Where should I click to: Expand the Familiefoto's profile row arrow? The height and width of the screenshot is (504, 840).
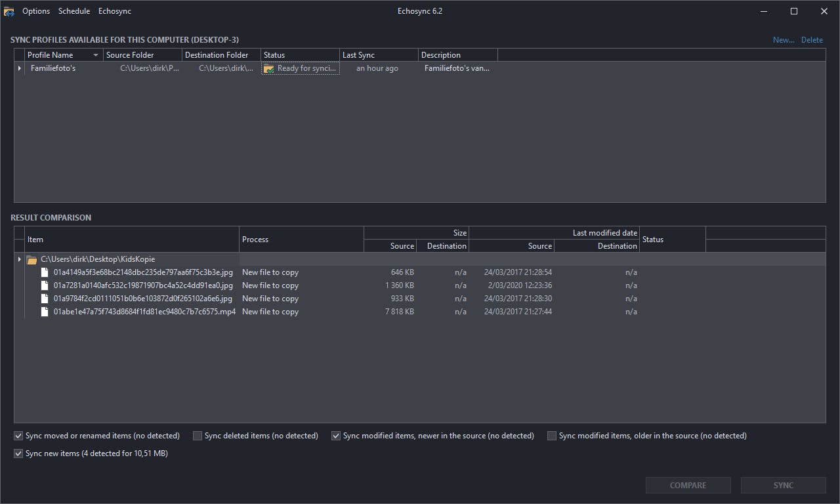pos(19,68)
